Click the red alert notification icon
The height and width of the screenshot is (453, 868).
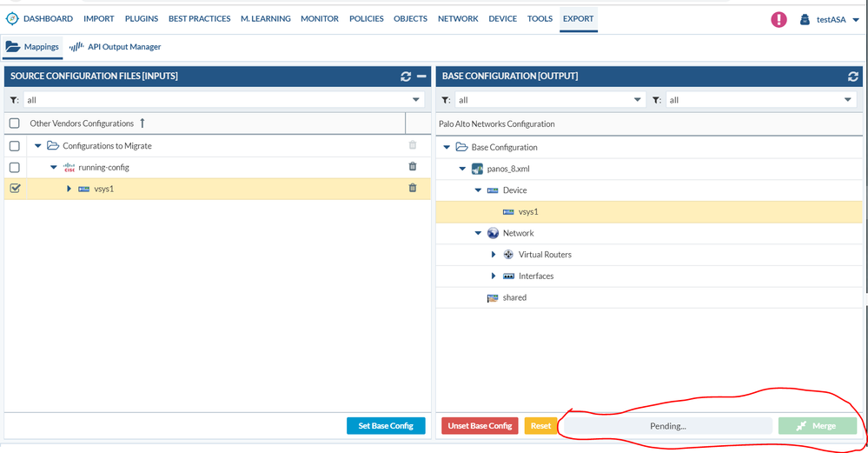point(779,19)
